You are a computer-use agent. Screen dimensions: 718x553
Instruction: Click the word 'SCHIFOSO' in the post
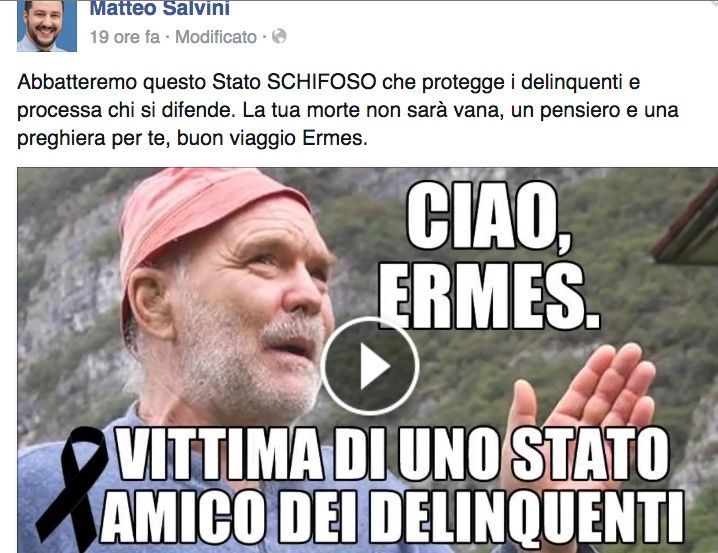pos(321,82)
